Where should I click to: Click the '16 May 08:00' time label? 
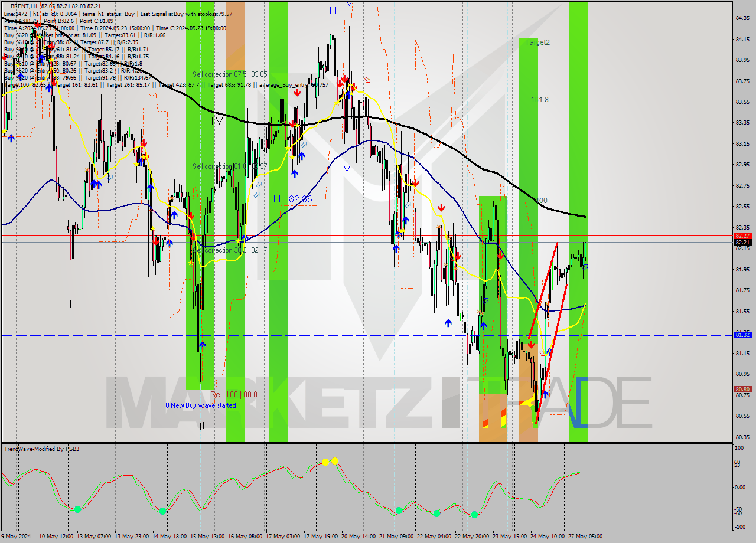245,537
